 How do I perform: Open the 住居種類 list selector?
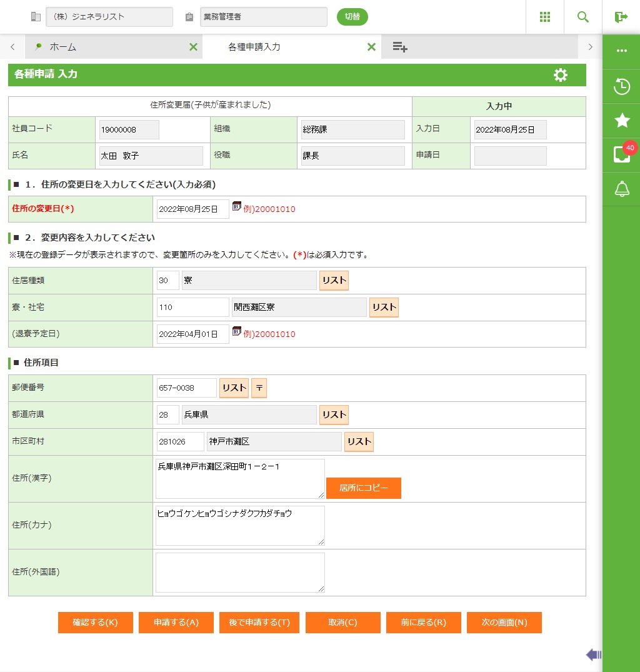coord(334,281)
